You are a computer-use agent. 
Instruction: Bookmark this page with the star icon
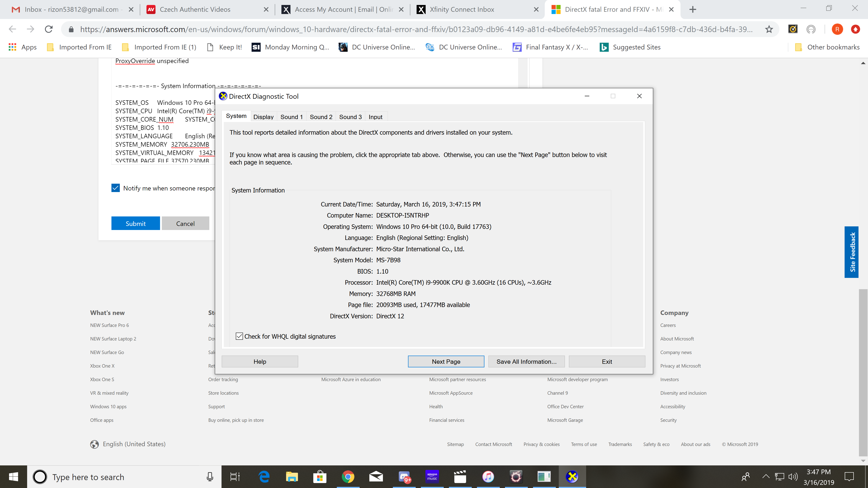(x=769, y=29)
